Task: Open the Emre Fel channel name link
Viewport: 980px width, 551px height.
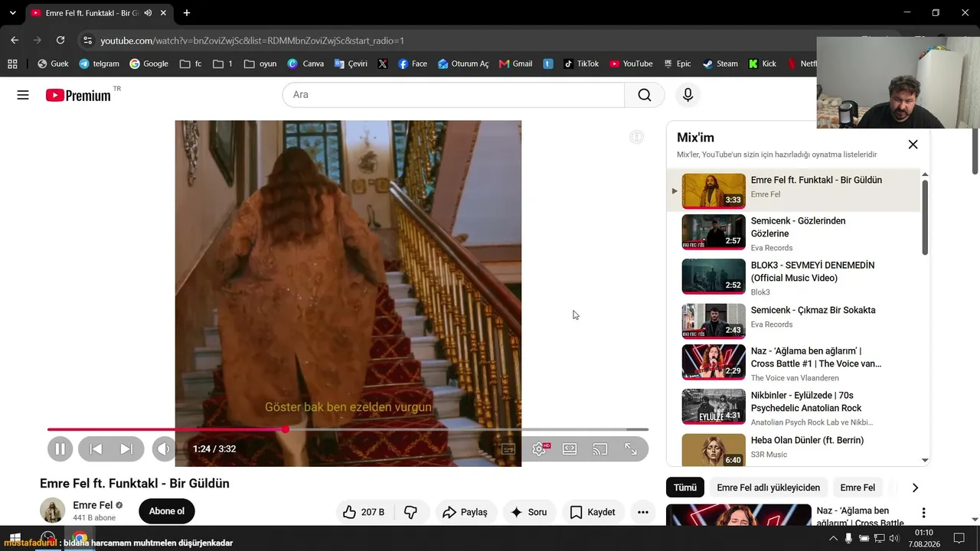Action: point(93,505)
